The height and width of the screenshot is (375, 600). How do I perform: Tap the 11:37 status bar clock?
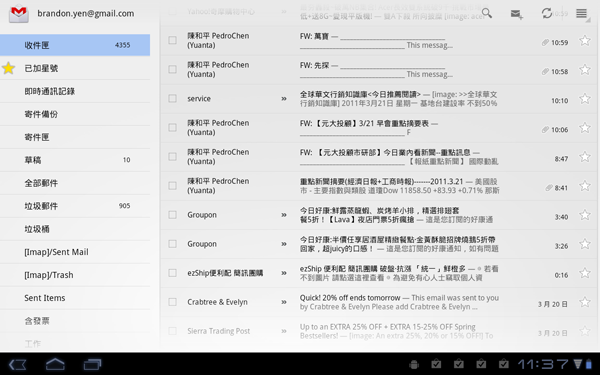(543, 364)
